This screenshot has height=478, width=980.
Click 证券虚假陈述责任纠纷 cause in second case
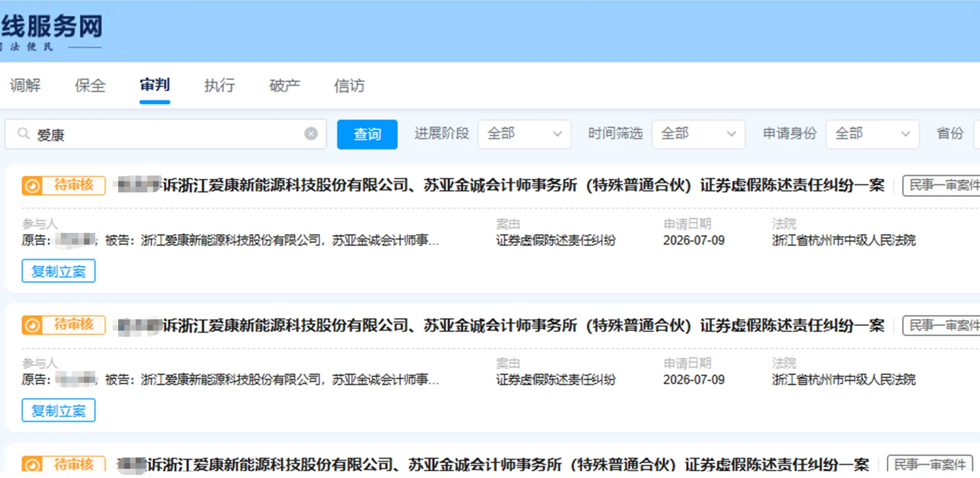tap(556, 380)
